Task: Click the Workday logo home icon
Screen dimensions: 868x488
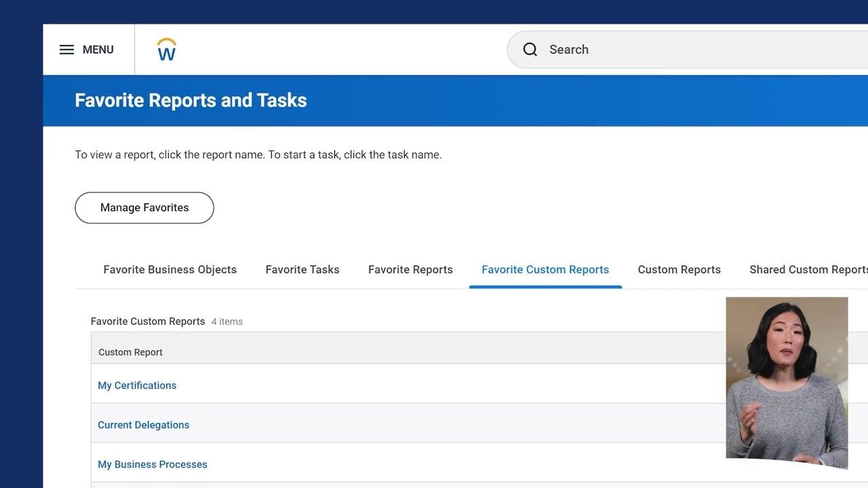Action: 167,49
